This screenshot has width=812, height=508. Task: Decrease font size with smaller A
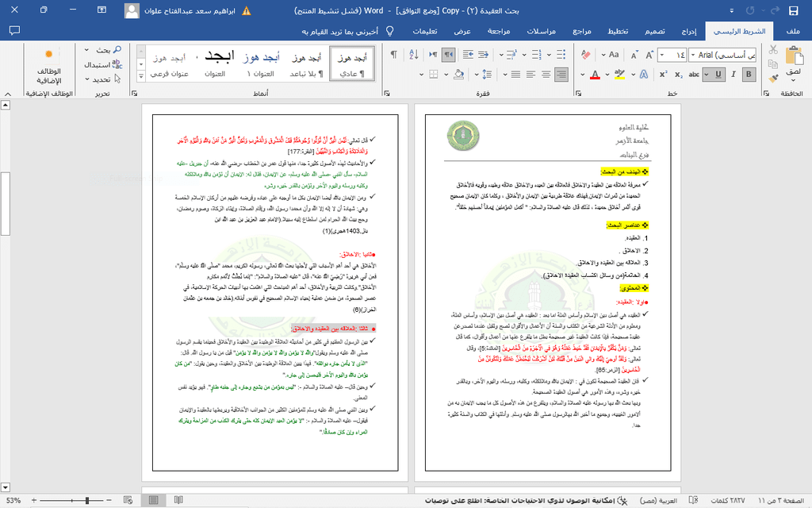634,55
